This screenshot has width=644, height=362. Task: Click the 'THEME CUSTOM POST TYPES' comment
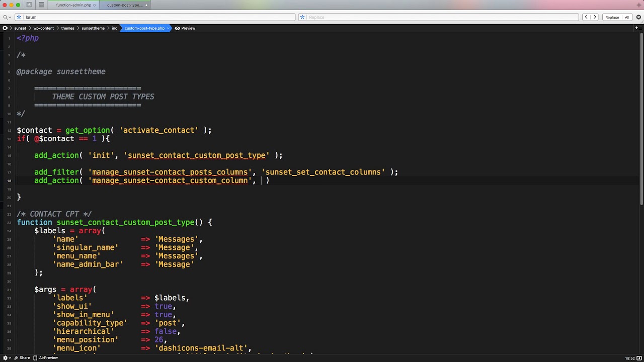click(103, 97)
